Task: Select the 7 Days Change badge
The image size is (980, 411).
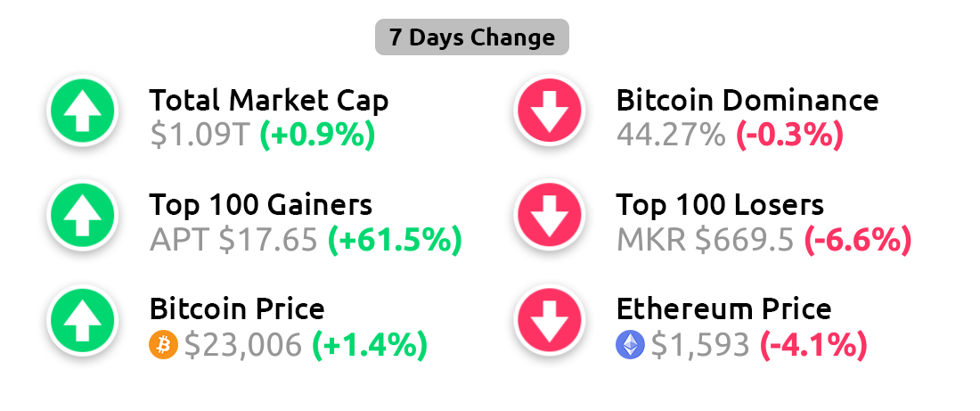Action: pos(472,37)
